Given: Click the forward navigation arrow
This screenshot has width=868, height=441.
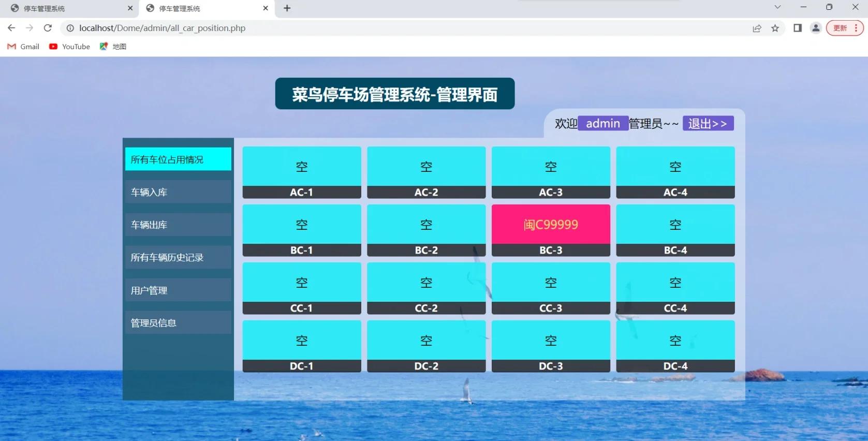Looking at the screenshot, I should 30,28.
